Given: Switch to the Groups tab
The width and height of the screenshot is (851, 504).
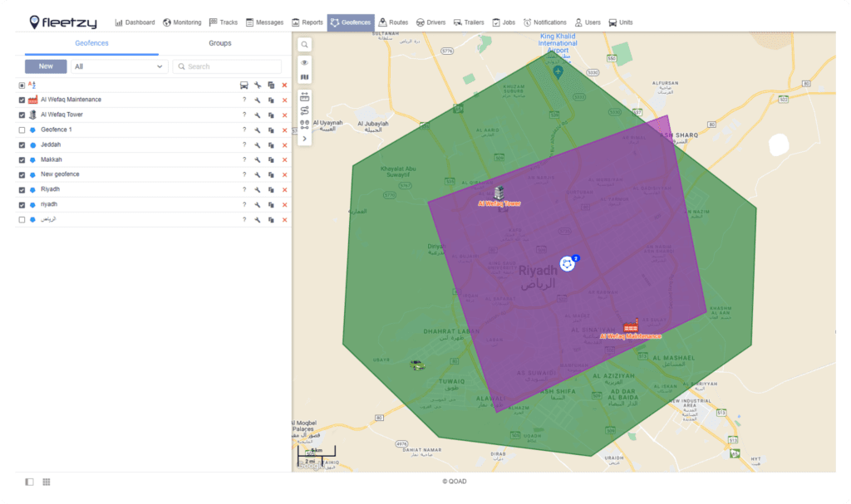Looking at the screenshot, I should coord(219,43).
